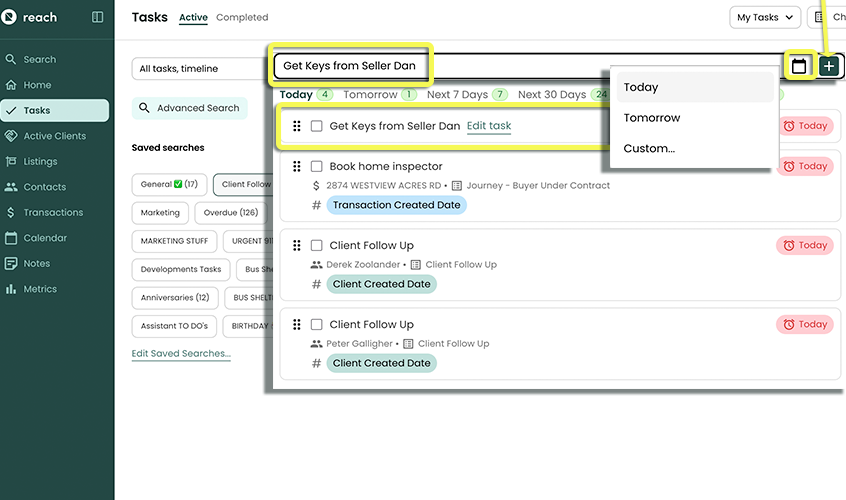Tick the Derek Zoolander Client Follow Up checkbox
Screen dimensions: 846x500
tap(316, 245)
